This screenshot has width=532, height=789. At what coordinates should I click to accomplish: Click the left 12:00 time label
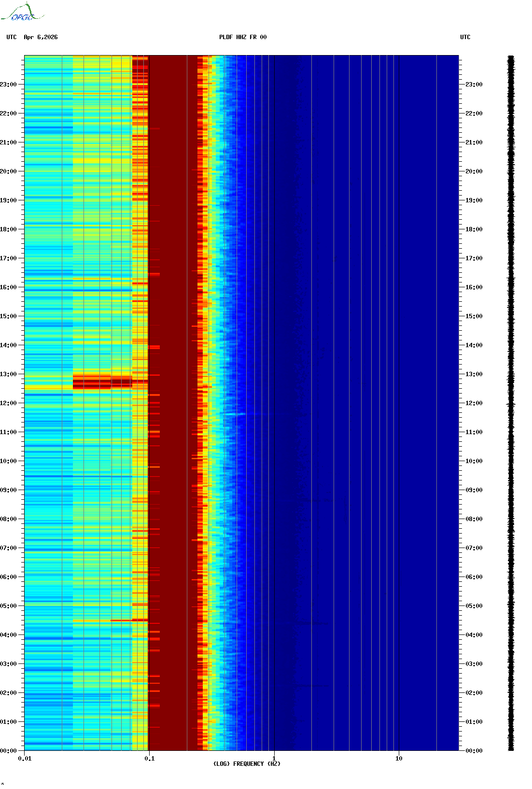(x=8, y=403)
